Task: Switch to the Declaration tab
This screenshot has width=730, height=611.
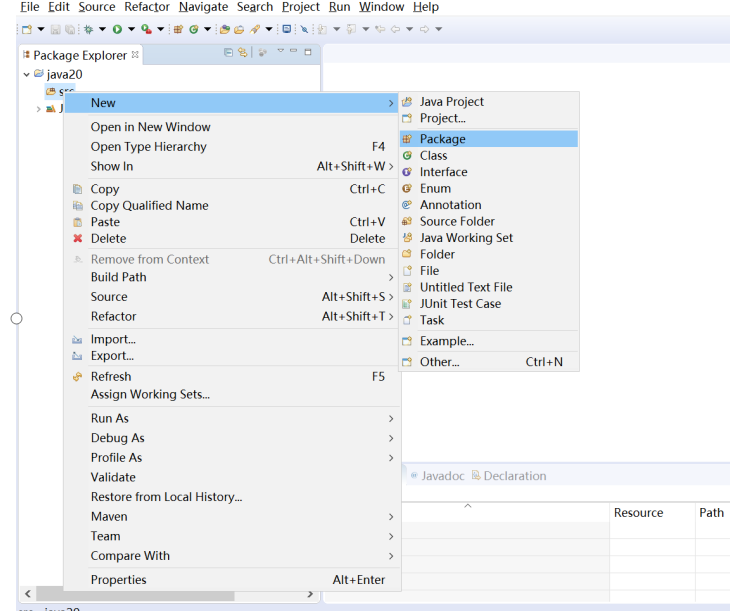Action: coord(509,476)
